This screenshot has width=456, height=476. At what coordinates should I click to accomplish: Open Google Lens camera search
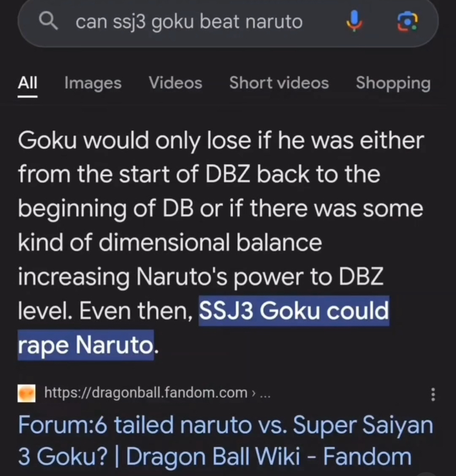408,21
